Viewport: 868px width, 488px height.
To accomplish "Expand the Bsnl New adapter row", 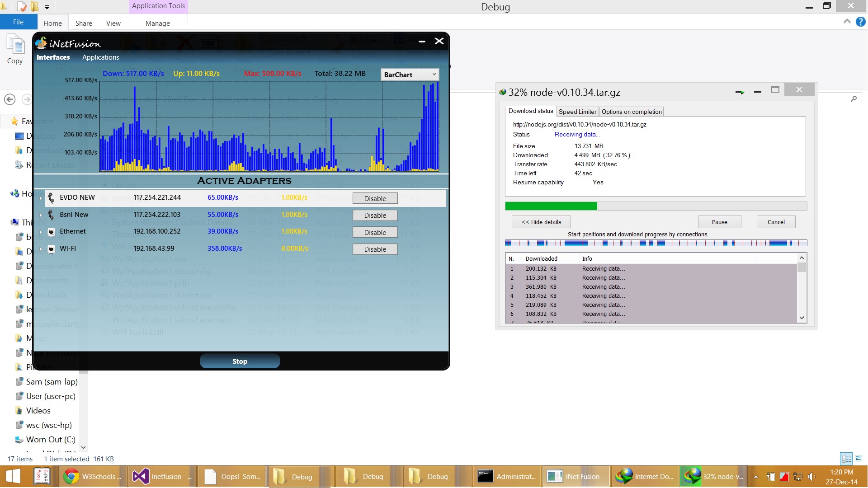I will click(x=41, y=215).
